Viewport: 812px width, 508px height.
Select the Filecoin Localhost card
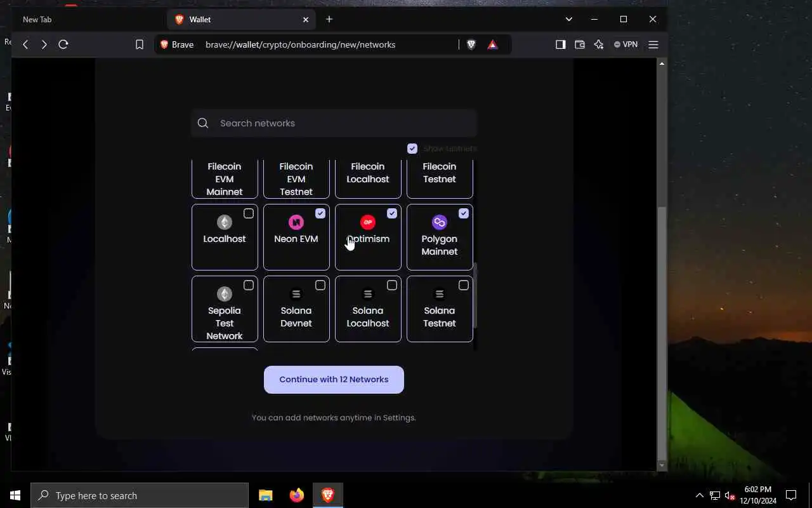(x=368, y=179)
